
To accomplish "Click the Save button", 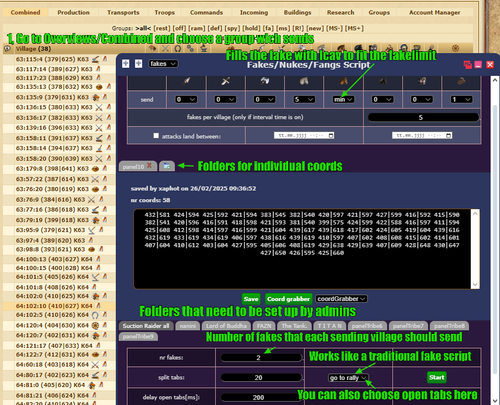I will point(251,299).
